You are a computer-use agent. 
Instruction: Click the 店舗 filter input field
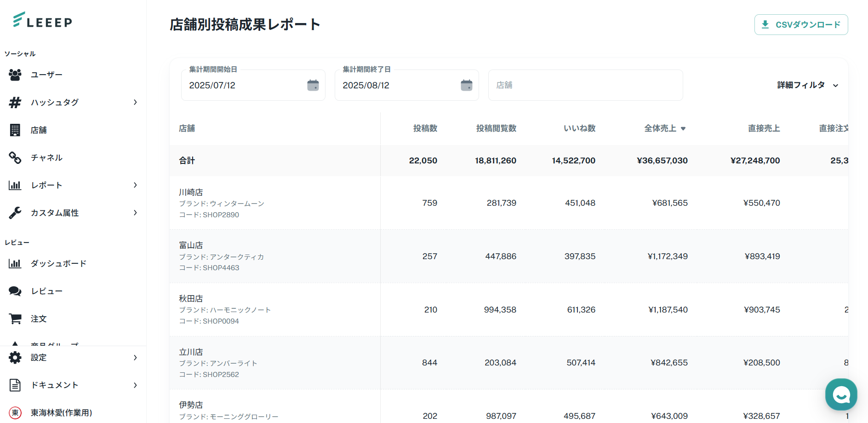[585, 85]
